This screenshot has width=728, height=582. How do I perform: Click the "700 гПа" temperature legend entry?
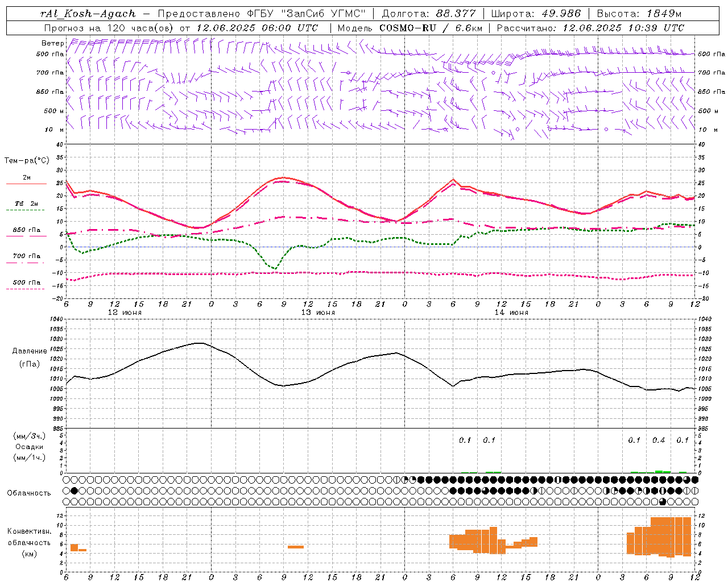(x=27, y=256)
